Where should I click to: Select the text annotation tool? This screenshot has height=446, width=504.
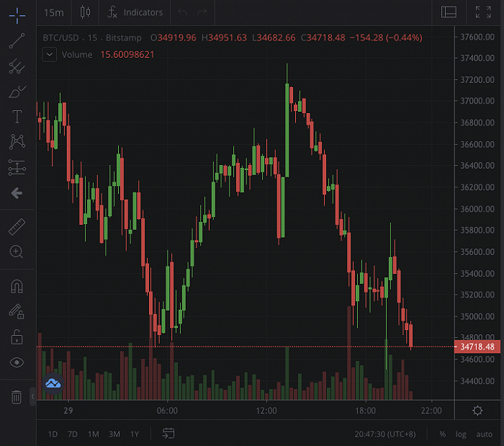[x=17, y=117]
